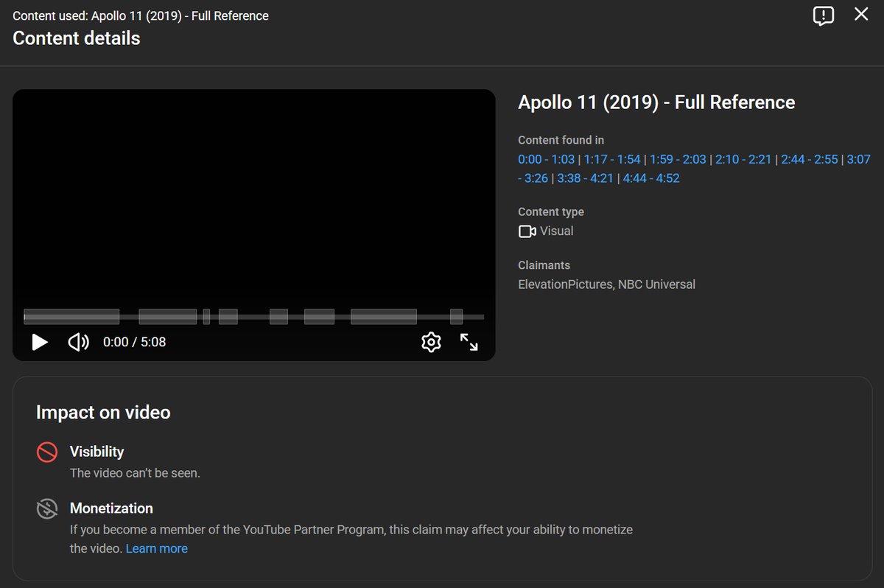Jump to 4:44 - 4:52 segment
This screenshot has height=588, width=884.
[651, 178]
